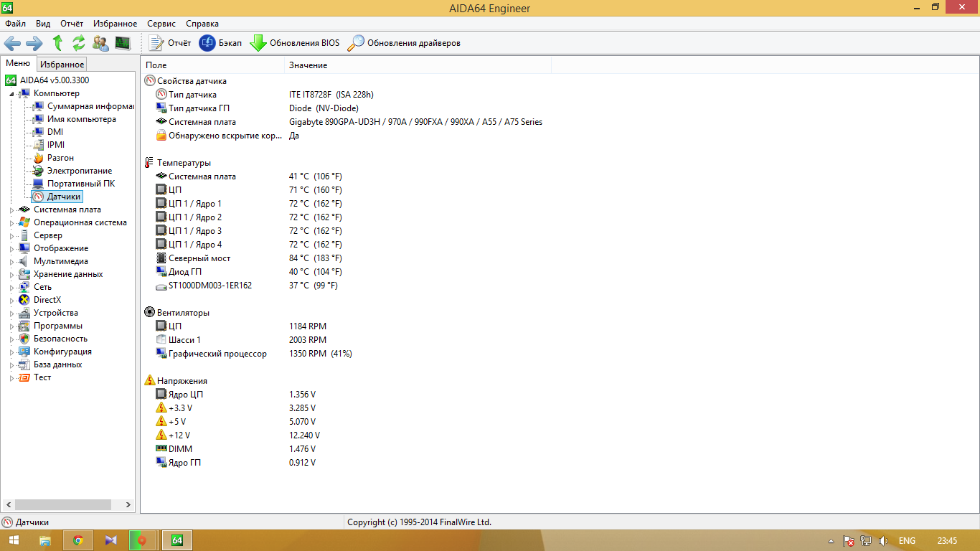Image resolution: width=980 pixels, height=551 pixels.
Task: Open the Файл menu
Action: coord(15,24)
